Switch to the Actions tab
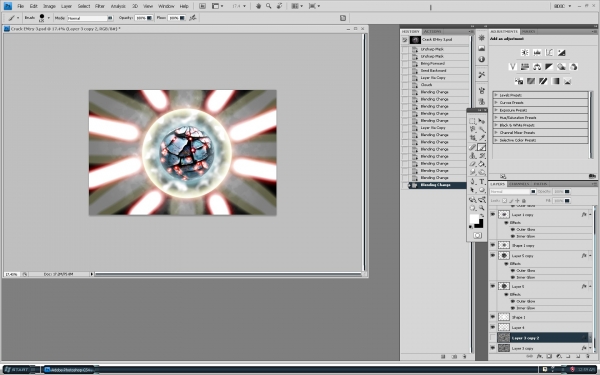Image resolution: width=600 pixels, height=375 pixels. 432,31
